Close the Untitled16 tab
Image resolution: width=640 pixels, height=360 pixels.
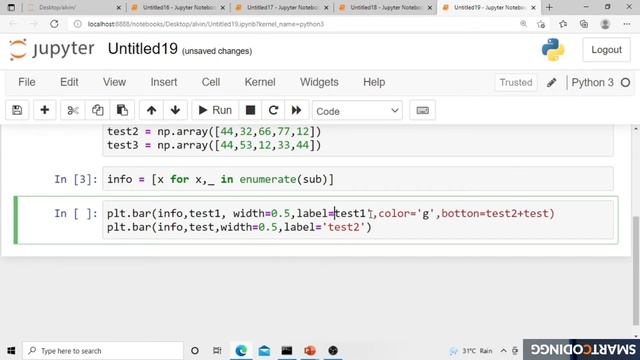[x=222, y=7]
